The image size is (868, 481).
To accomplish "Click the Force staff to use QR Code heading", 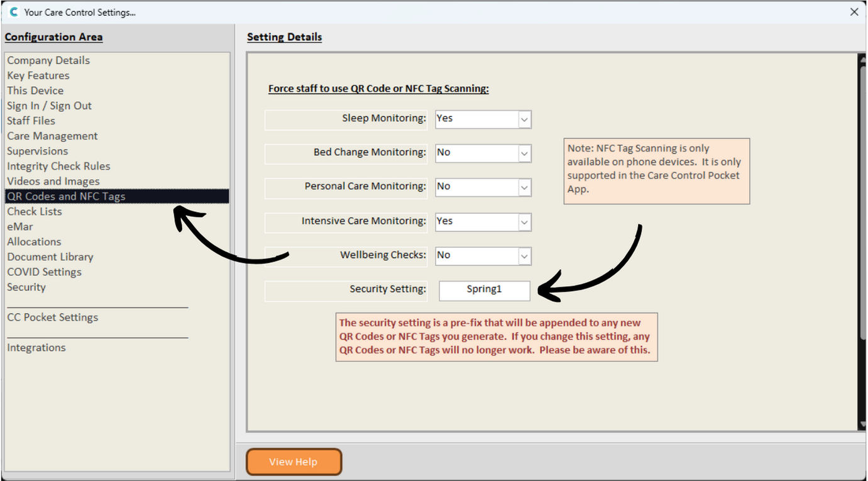I will (x=378, y=89).
